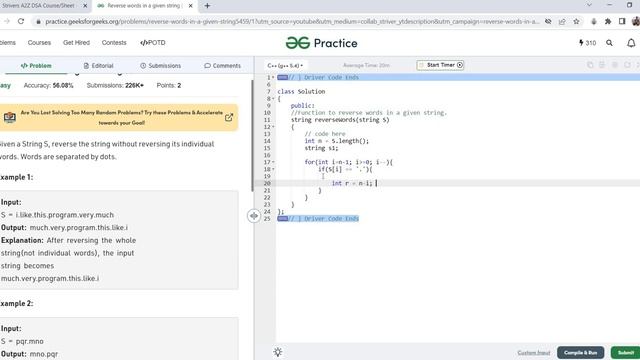Click the 'Accuracy: 56.08%' text
This screenshot has height=360, width=640.
48,85
